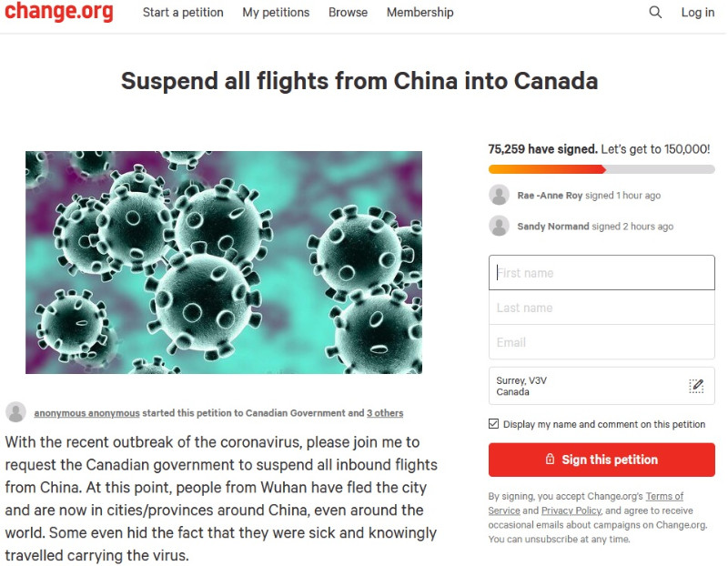Open the Start a petition menu
This screenshot has height=566, width=728.
(x=183, y=13)
